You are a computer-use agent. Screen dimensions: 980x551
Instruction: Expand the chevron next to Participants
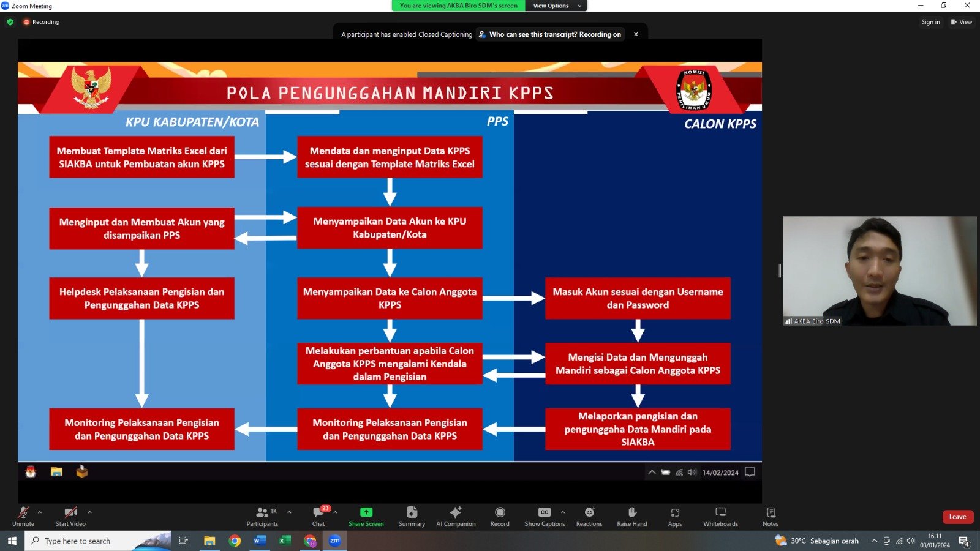click(x=289, y=512)
